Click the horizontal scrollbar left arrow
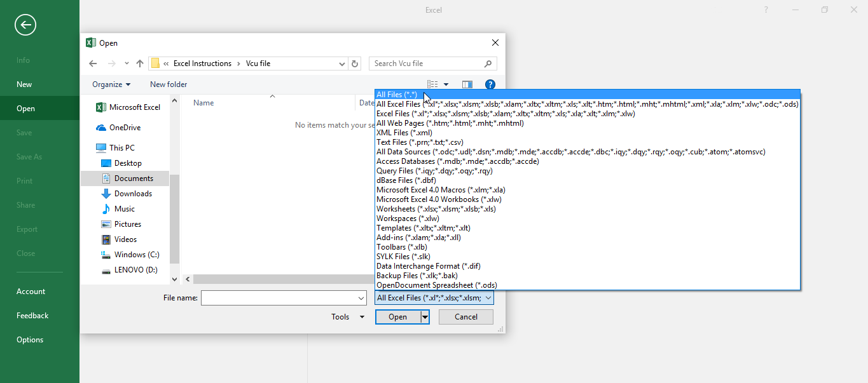Viewport: 868px width, 383px height. pos(188,279)
